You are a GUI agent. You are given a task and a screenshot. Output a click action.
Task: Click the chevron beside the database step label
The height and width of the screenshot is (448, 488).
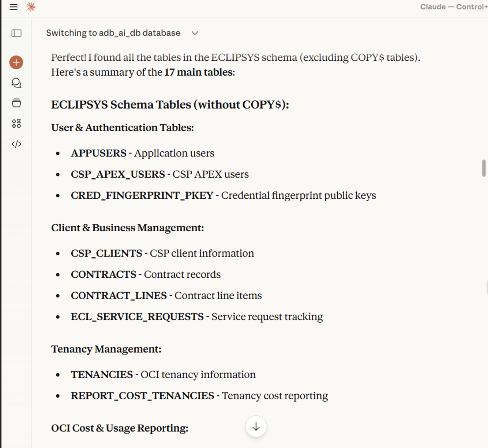click(x=195, y=33)
